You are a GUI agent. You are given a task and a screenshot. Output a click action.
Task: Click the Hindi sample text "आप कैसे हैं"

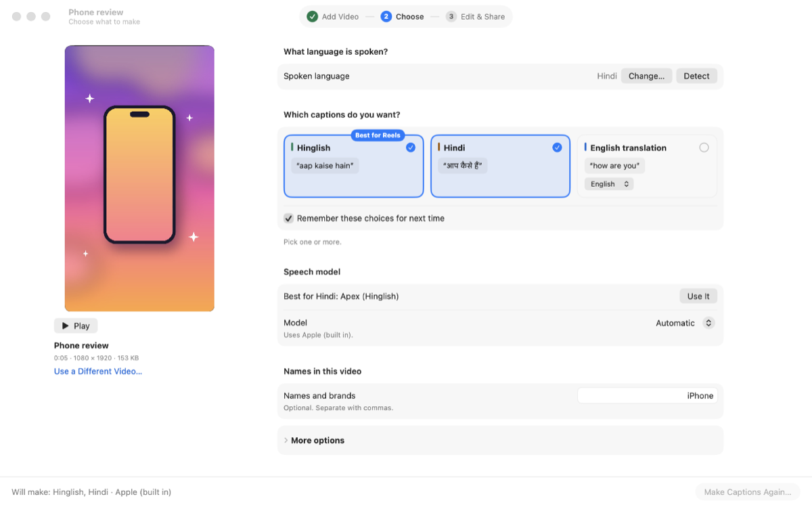click(x=464, y=166)
